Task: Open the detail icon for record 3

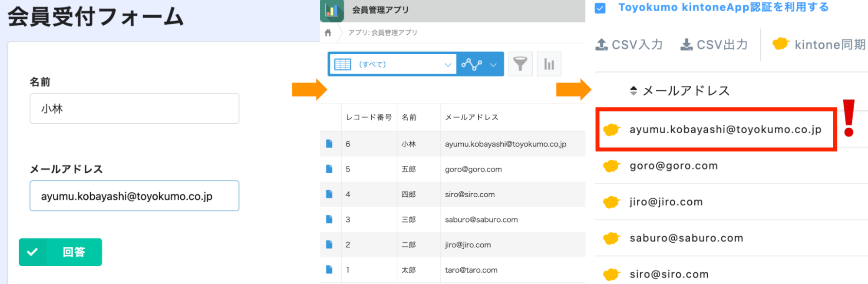Action: click(x=329, y=219)
